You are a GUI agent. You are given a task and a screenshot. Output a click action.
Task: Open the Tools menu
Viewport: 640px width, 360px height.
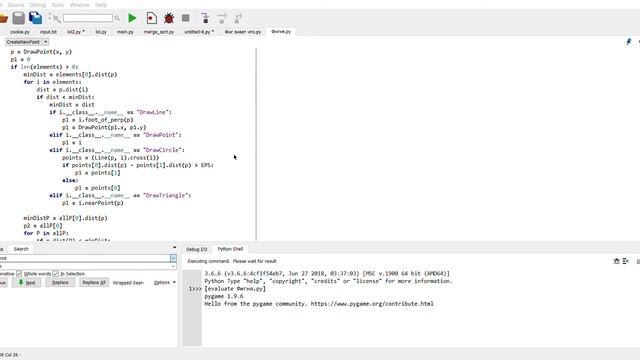tap(58, 5)
